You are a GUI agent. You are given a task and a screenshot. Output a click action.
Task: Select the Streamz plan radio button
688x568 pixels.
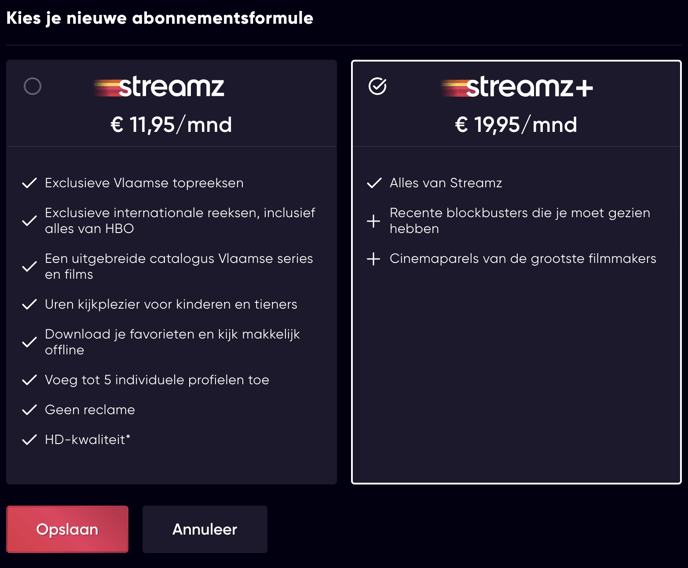[x=32, y=86]
